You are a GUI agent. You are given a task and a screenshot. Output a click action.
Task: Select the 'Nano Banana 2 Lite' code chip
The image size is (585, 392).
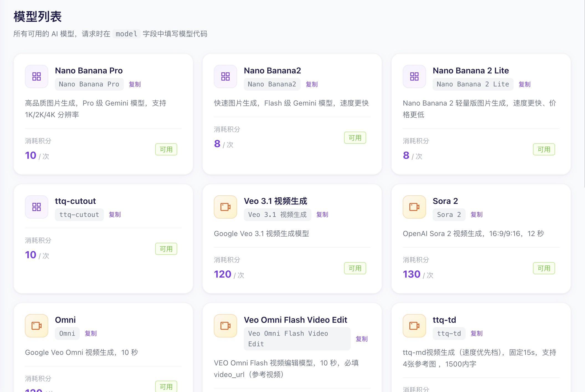(x=473, y=84)
